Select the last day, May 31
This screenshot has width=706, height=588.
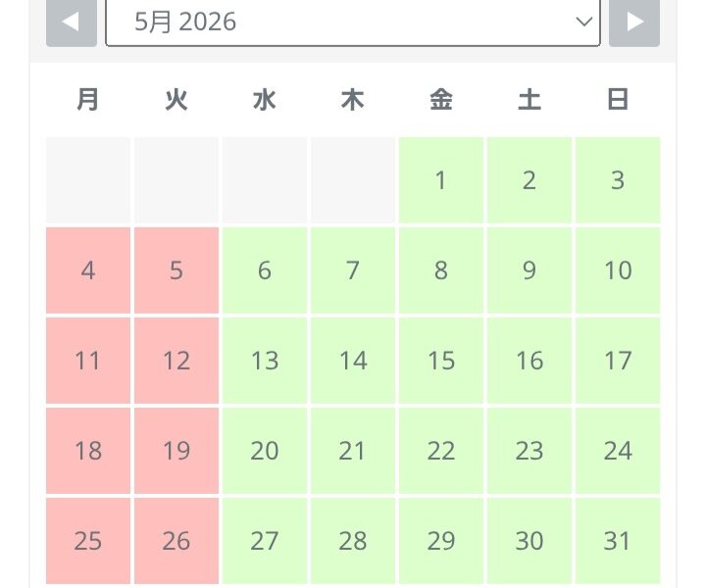pos(618,540)
